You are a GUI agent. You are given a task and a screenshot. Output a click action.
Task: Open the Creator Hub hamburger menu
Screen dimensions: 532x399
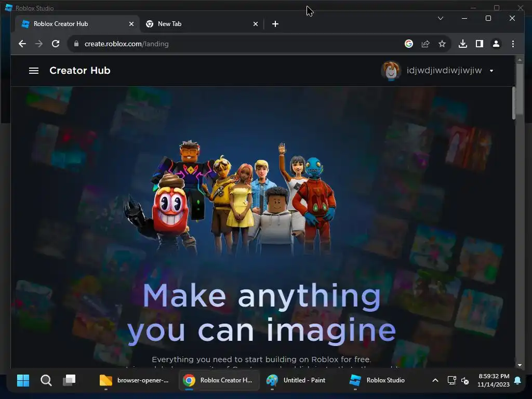[34, 71]
